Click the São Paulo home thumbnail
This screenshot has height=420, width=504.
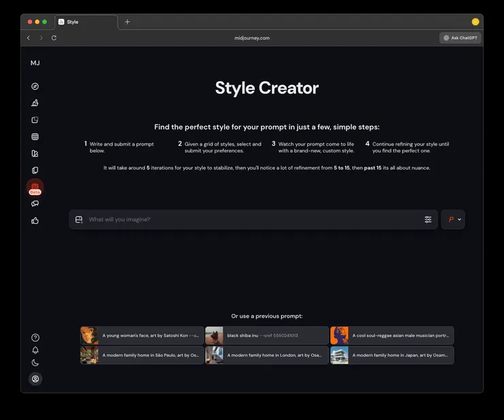point(89,355)
